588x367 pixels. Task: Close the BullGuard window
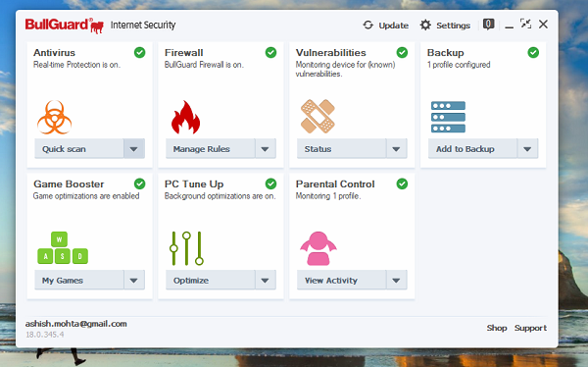543,24
